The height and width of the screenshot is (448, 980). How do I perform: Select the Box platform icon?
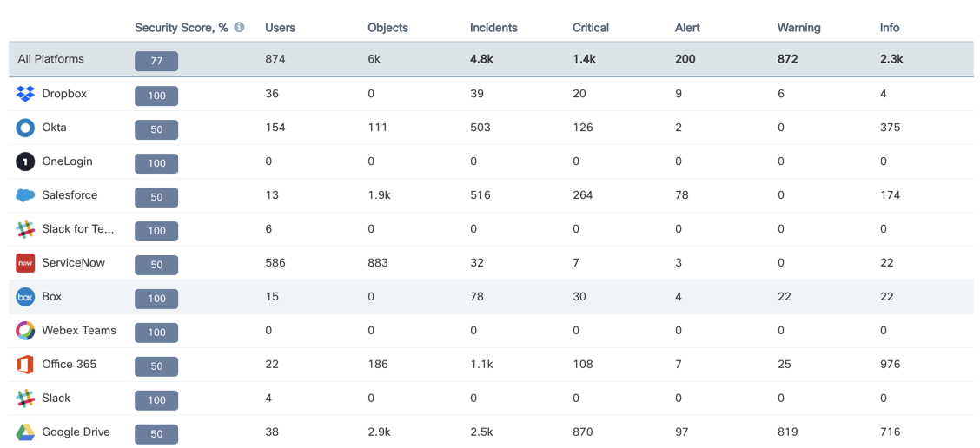pos(25,297)
